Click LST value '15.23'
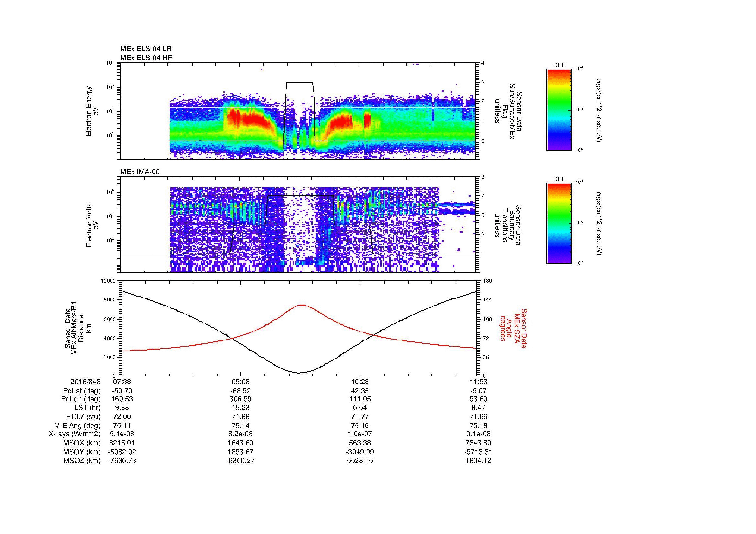 pos(241,408)
